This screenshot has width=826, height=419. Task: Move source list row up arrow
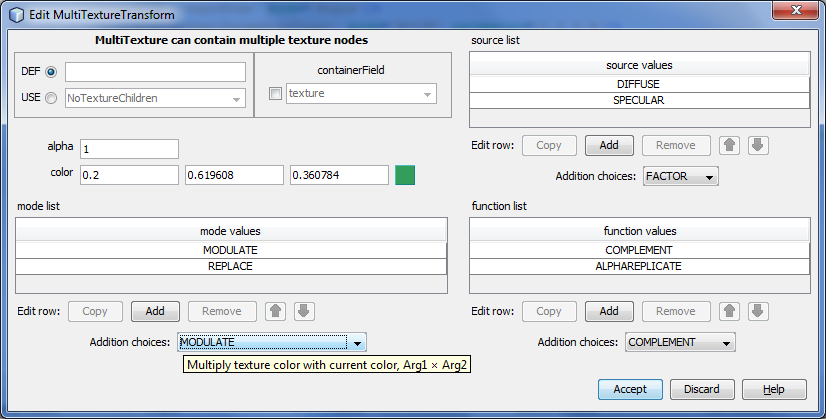(730, 145)
